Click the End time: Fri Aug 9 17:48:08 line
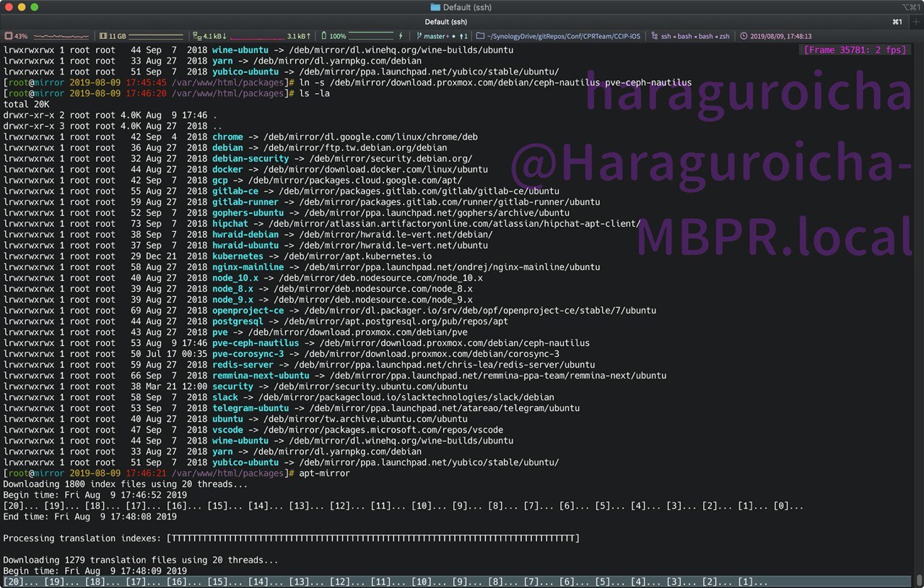 click(x=90, y=516)
